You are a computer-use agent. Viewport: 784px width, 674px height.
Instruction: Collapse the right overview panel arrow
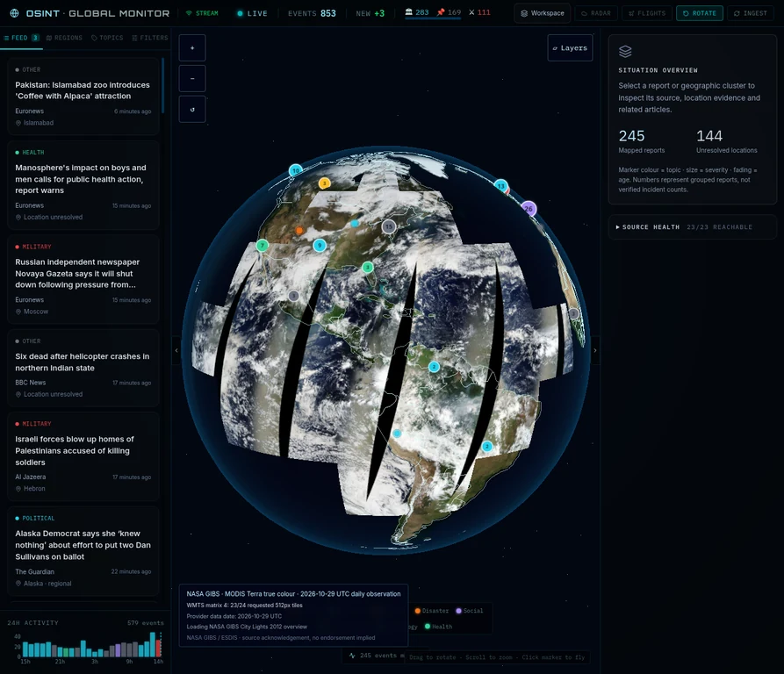pos(595,350)
